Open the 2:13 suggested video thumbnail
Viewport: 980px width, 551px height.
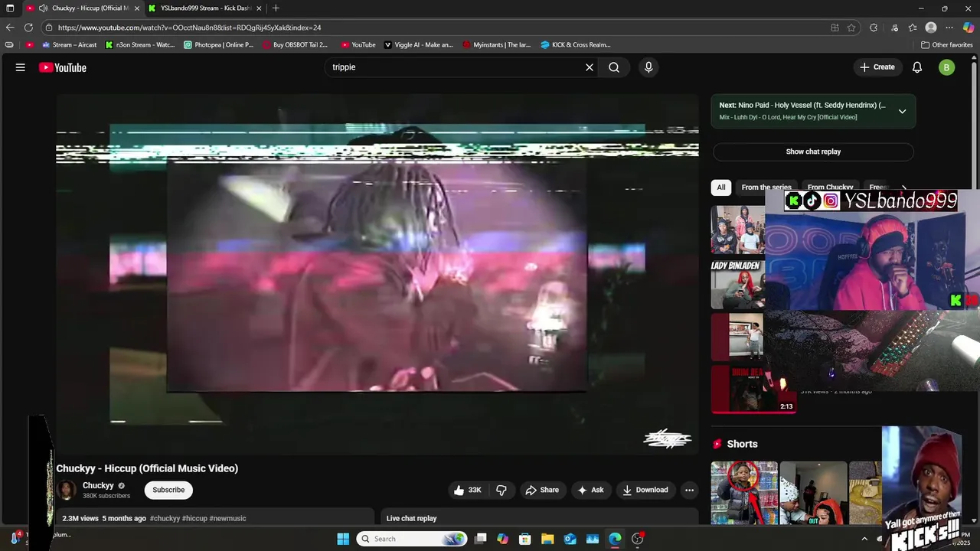tap(753, 389)
